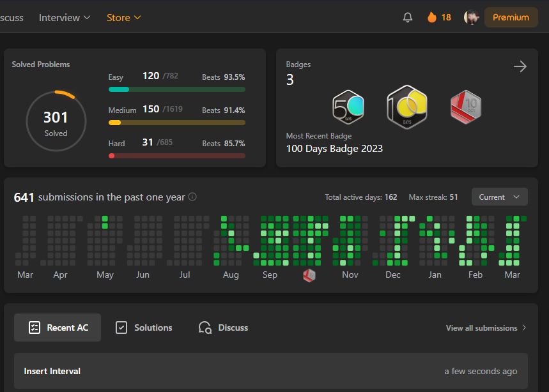Click the Recent AC list icon

click(35, 328)
